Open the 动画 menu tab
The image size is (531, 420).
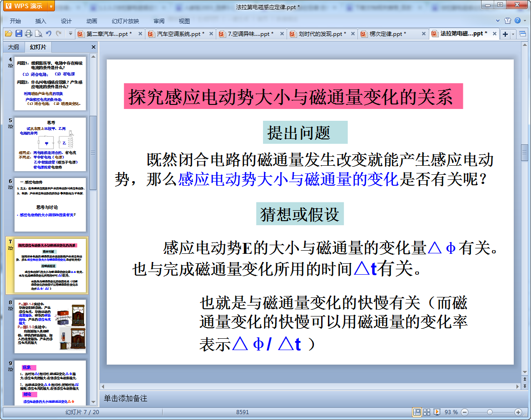pos(91,21)
